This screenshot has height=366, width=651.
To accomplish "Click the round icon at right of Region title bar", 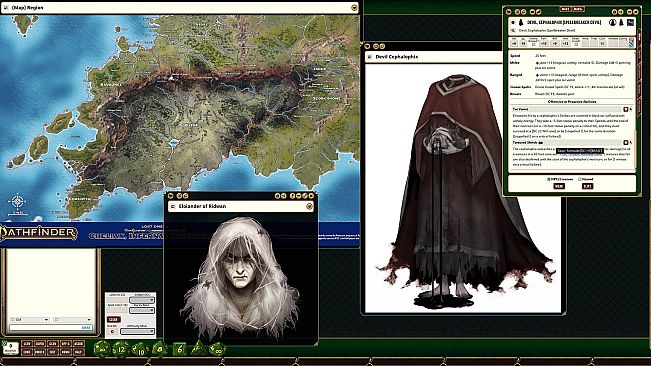I will tap(354, 7).
